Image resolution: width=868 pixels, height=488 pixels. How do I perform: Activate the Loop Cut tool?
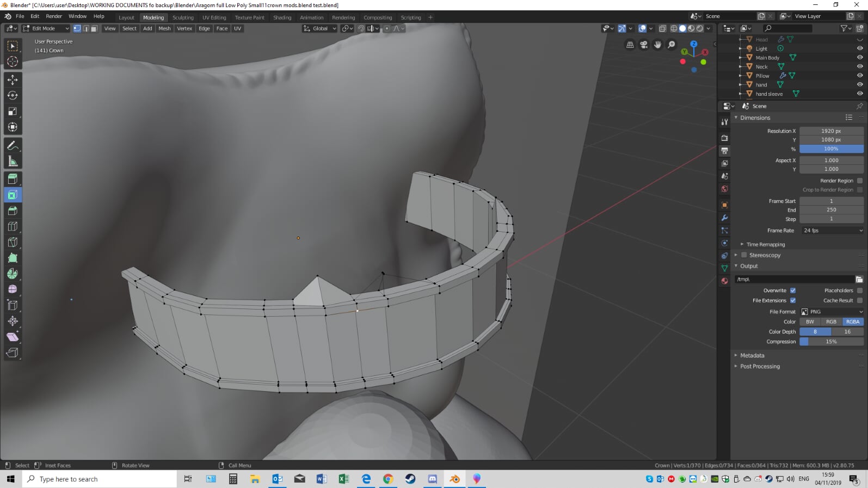pyautogui.click(x=13, y=226)
